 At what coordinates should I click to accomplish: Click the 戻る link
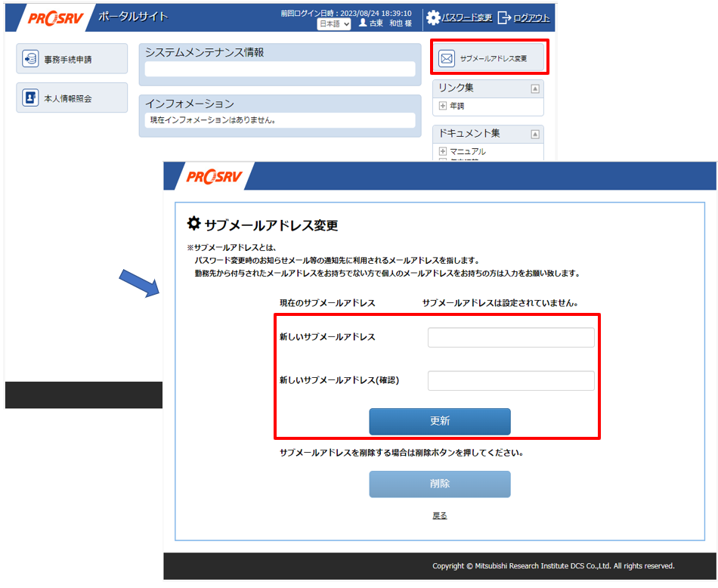(440, 515)
